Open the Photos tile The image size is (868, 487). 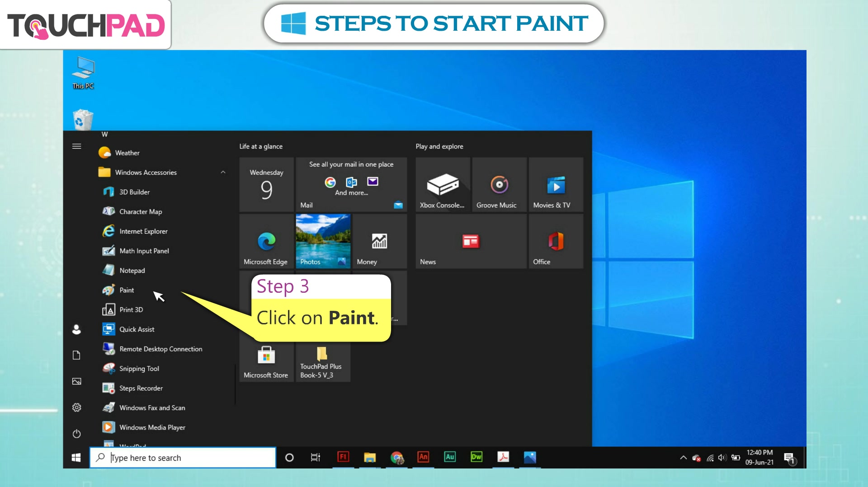pyautogui.click(x=323, y=241)
